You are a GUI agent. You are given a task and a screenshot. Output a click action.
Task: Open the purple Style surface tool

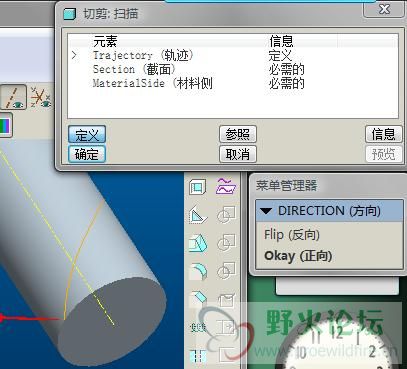(226, 186)
